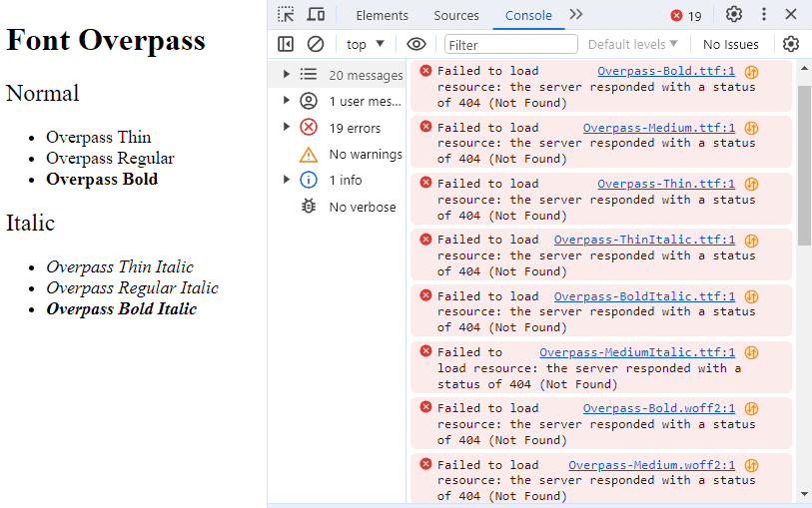The image size is (812, 508).
Task: Click the user icon beside 1 user messages
Action: (309, 101)
